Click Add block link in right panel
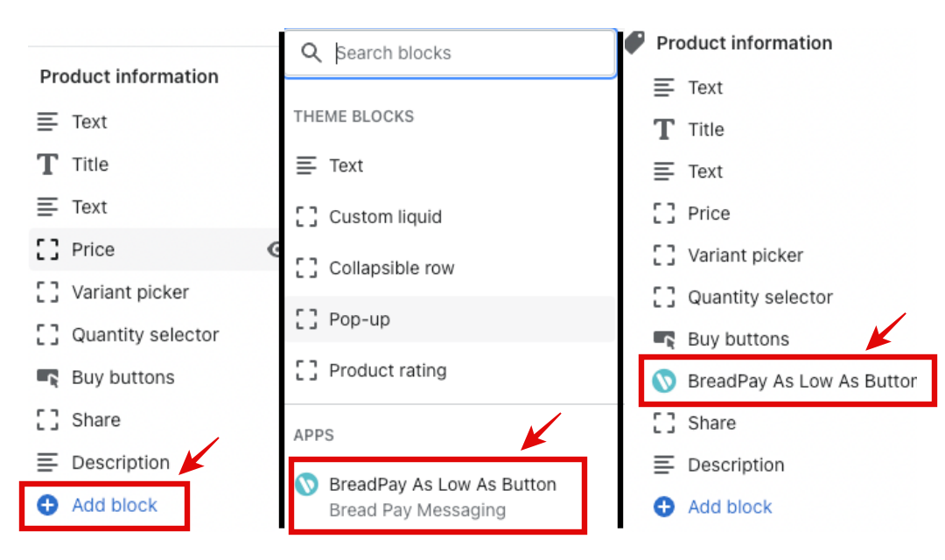The image size is (945, 560). (x=730, y=507)
